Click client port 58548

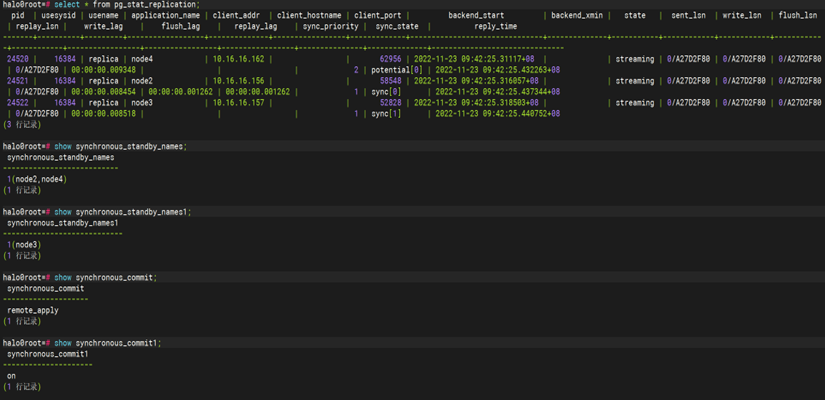point(390,81)
